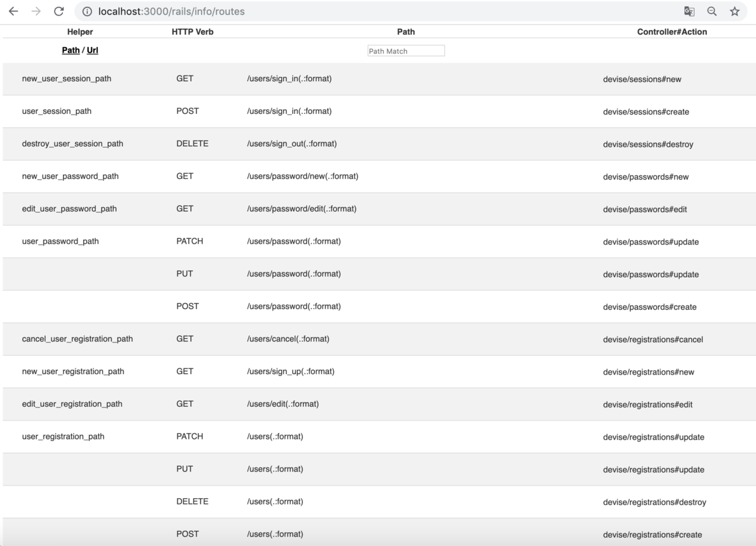Image resolution: width=756 pixels, height=546 pixels.
Task: Select new_user_password_path helper text
Action: 71,176
